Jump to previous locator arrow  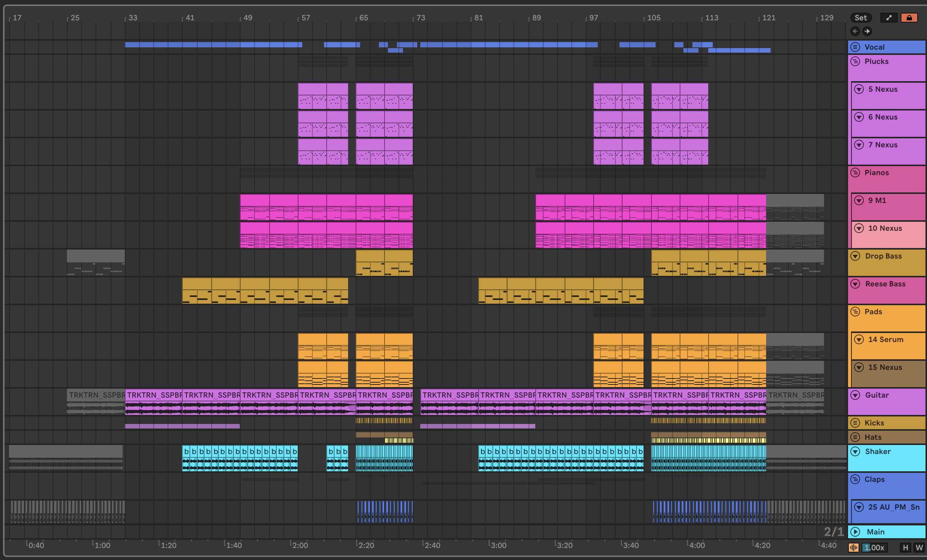[x=855, y=31]
